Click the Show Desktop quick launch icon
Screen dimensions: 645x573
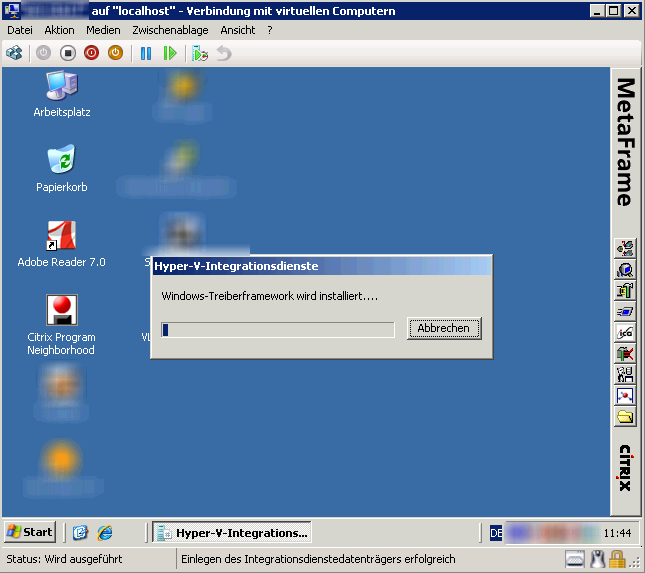tap(80, 533)
